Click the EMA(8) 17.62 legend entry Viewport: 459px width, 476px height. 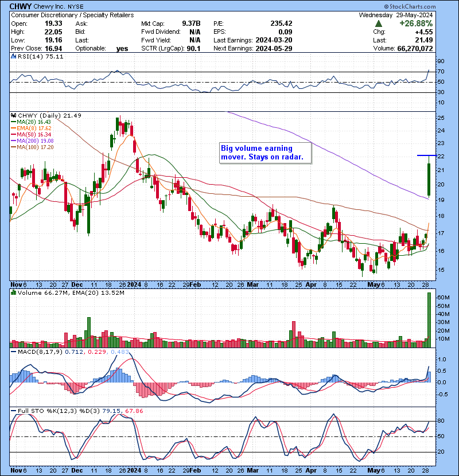coord(32,128)
